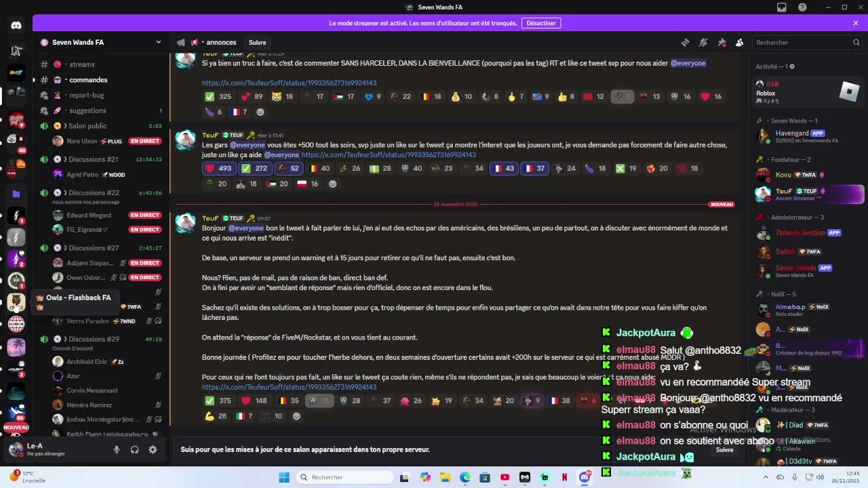Open 7Wands Gestion APP member
Screen dimensions: 868x488
pos(807,233)
